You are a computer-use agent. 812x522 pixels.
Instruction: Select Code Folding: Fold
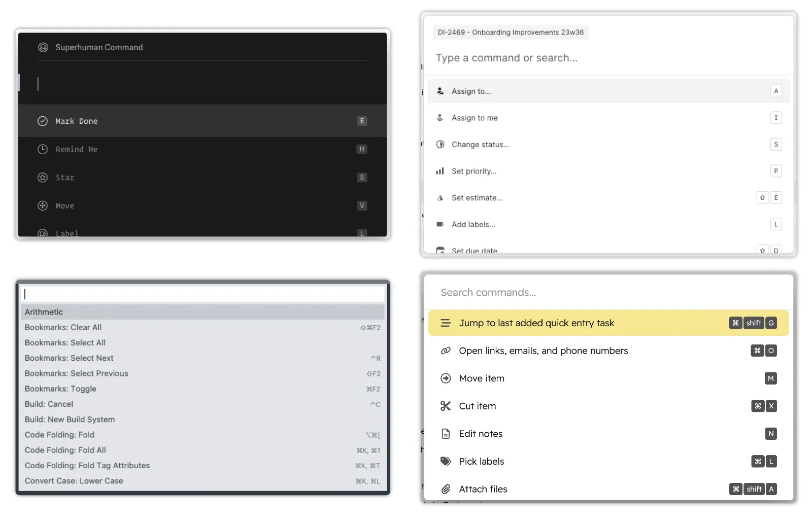[x=203, y=435]
